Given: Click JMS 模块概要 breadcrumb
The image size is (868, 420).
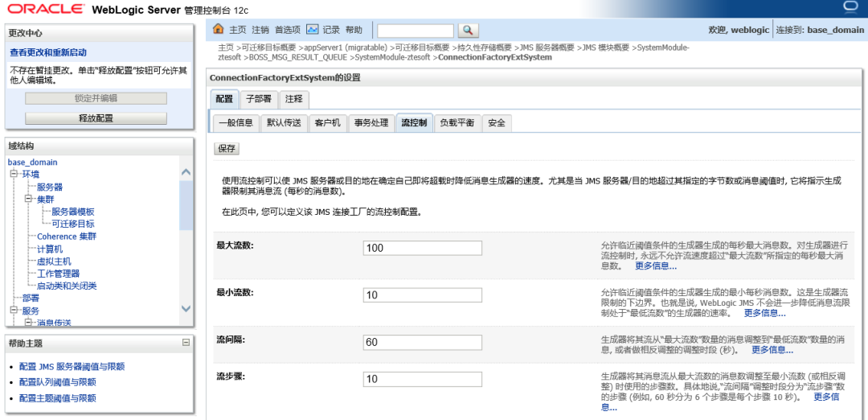Looking at the screenshot, I should (x=606, y=47).
